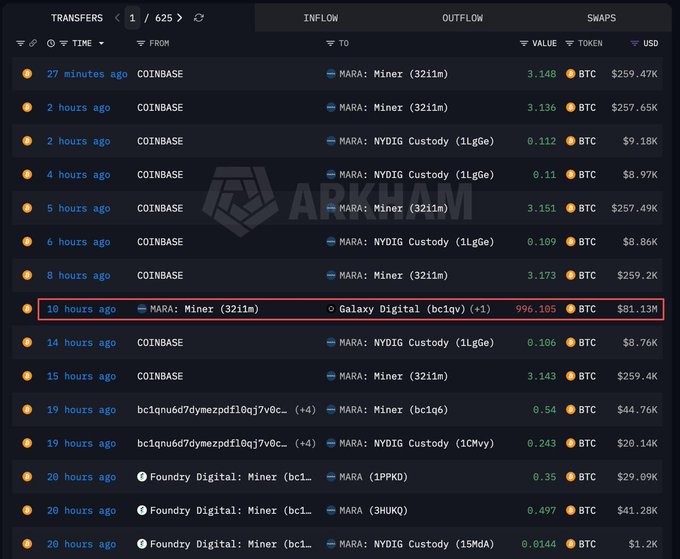Click the link icon in the header
This screenshot has height=559, width=680.
(33, 43)
